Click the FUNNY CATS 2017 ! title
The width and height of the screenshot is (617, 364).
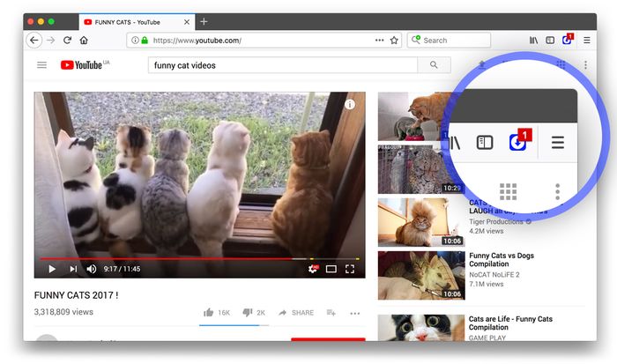point(77,295)
